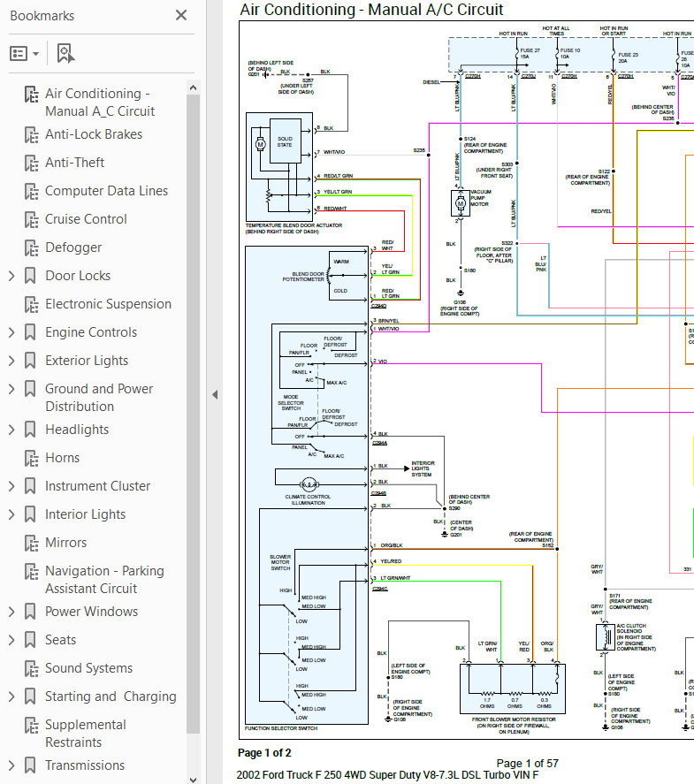Open the Electronic Suspension bookmark
The width and height of the screenshot is (694, 784).
pyautogui.click(x=108, y=304)
